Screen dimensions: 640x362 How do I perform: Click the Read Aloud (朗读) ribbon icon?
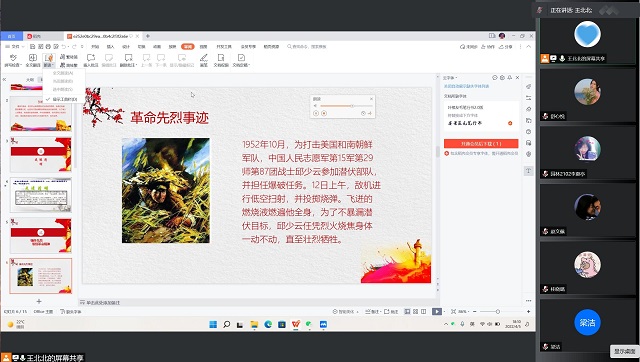[49, 58]
